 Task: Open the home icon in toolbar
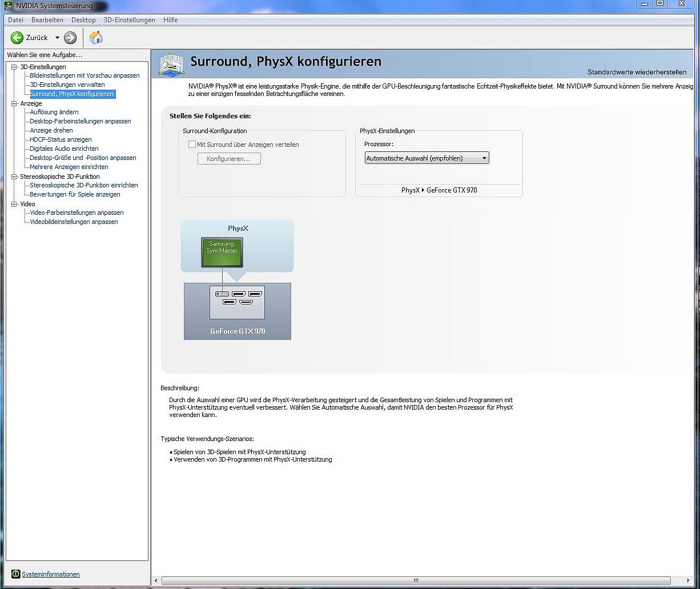[x=96, y=38]
